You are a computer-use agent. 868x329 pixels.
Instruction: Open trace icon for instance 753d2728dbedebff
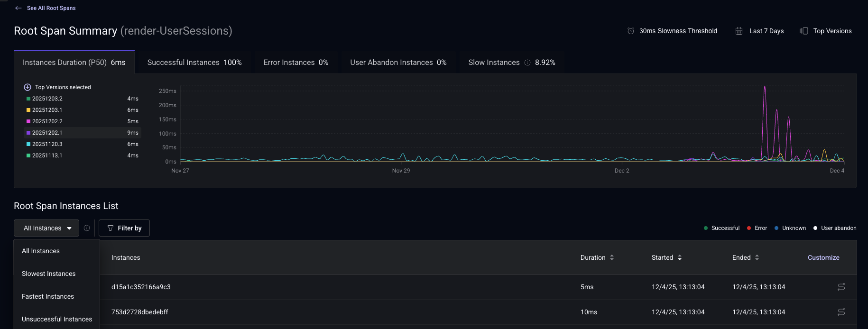click(841, 312)
